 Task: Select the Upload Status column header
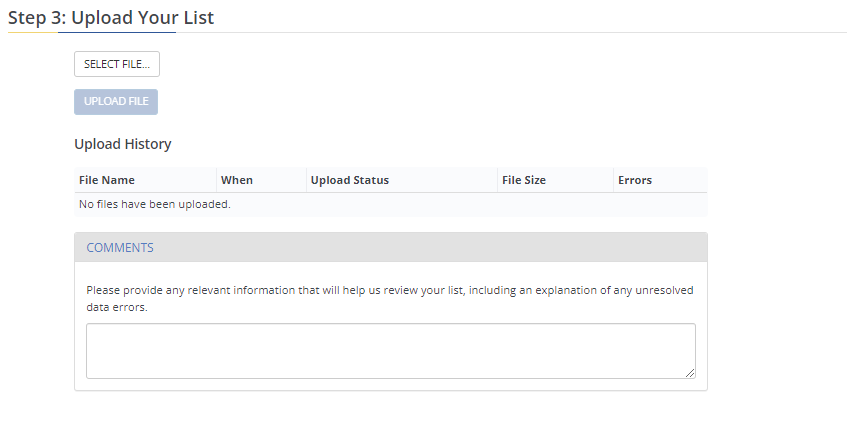coord(349,180)
